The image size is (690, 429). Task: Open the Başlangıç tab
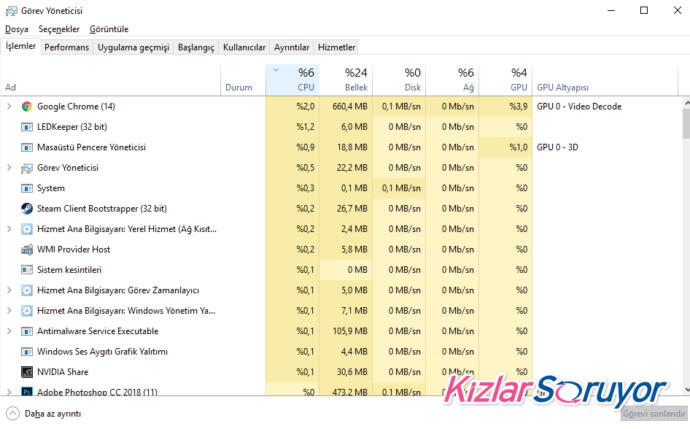click(196, 48)
